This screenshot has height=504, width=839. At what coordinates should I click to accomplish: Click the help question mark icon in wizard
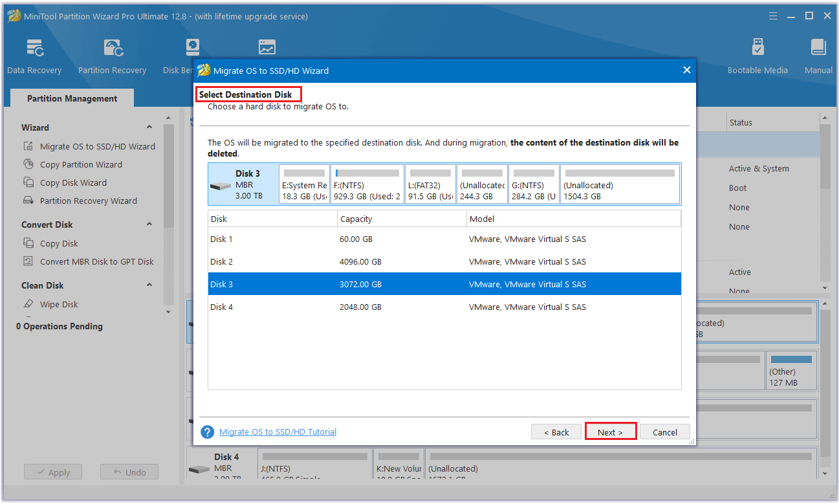(207, 432)
